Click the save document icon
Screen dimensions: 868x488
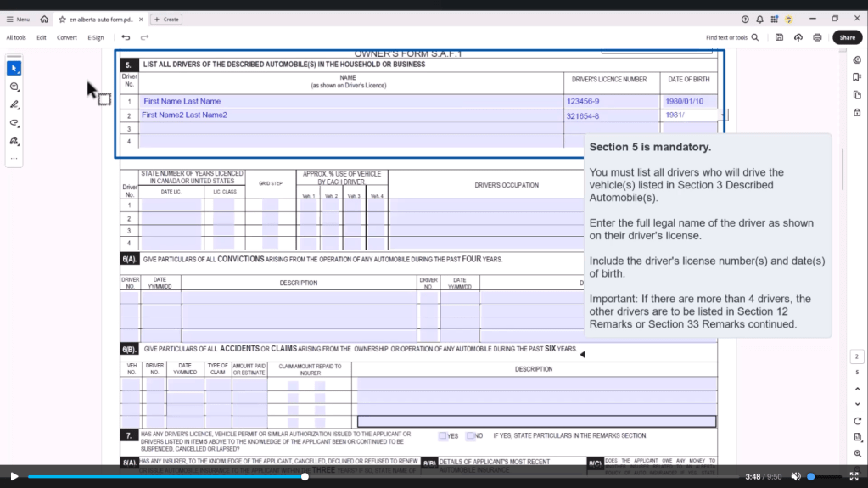point(779,37)
